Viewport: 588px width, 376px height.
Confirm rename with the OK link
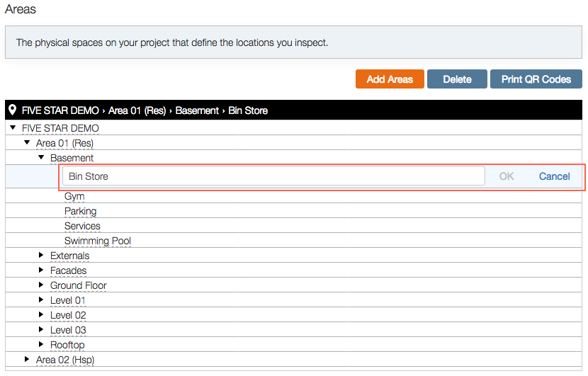[507, 176]
